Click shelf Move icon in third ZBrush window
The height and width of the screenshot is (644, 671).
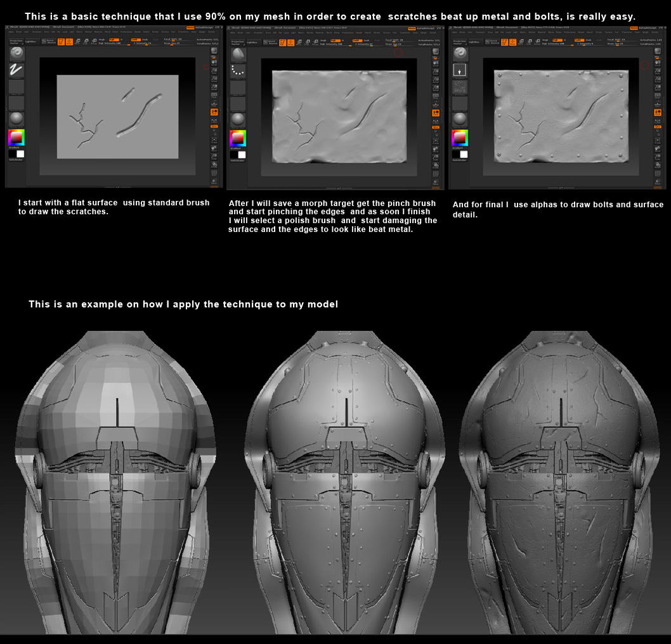pyautogui.click(x=657, y=148)
